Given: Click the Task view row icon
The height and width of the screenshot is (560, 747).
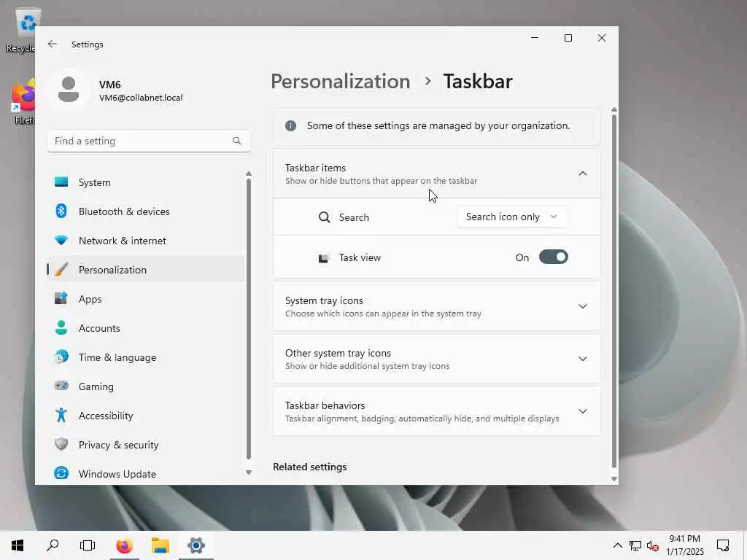Looking at the screenshot, I should pos(324,258).
